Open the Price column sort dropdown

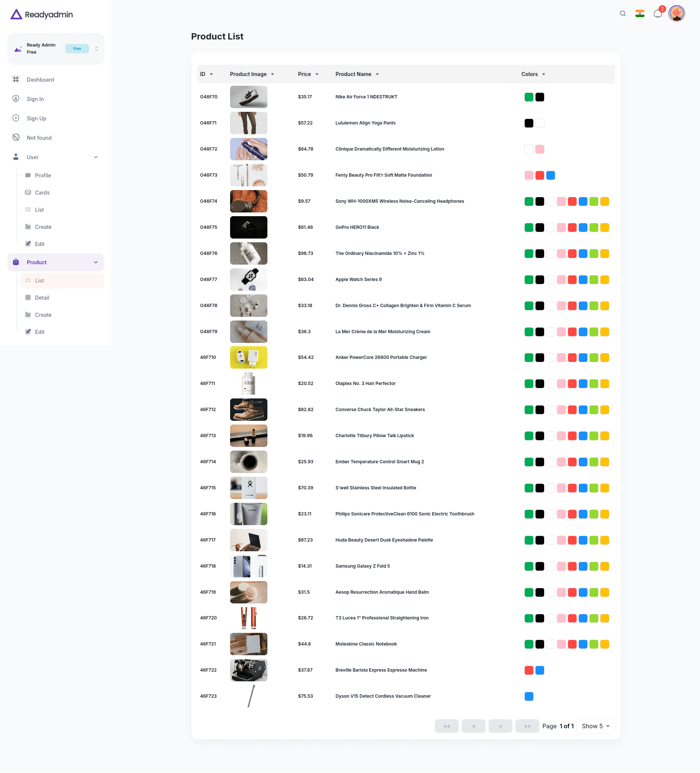tap(317, 74)
